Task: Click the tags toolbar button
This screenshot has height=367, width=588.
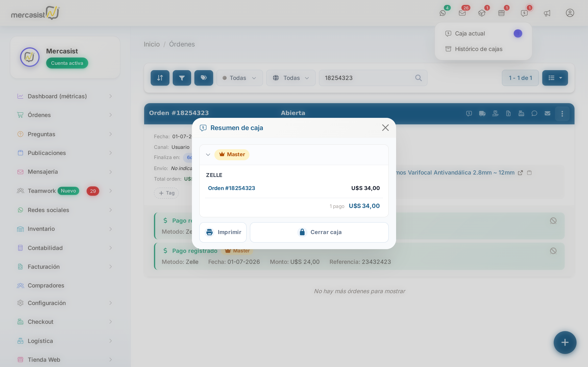Action: [x=204, y=78]
